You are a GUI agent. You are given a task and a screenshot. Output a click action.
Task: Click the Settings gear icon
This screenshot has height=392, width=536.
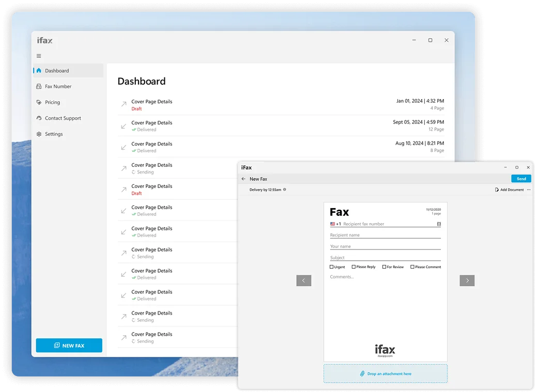click(39, 134)
